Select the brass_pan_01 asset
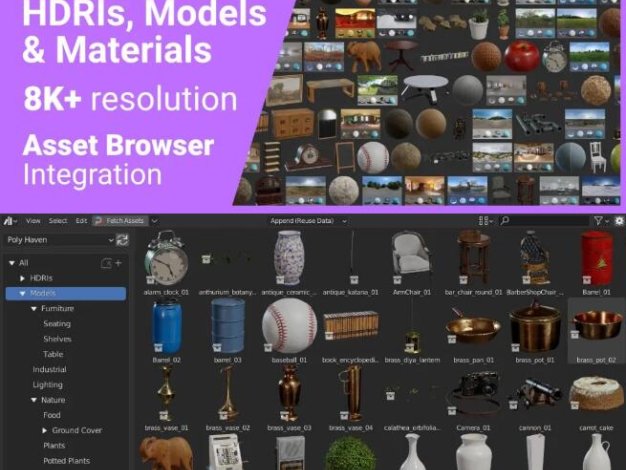Viewport: 626px width, 470px height. [x=473, y=331]
